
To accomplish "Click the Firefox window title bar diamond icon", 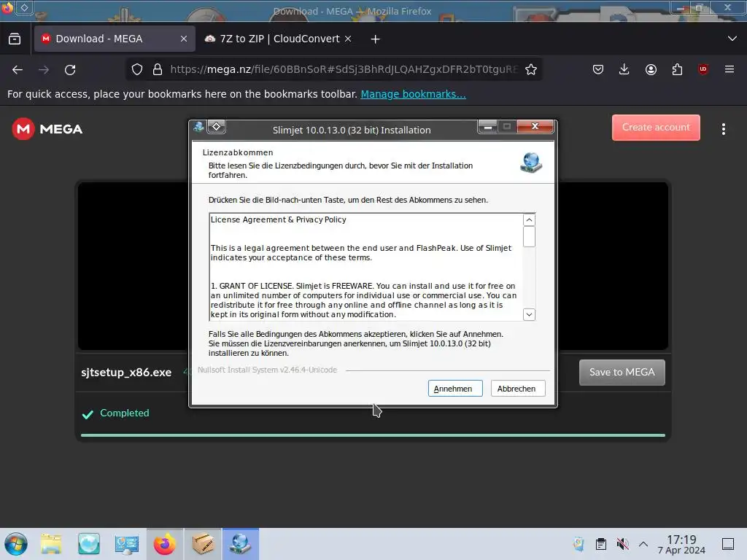I will point(24,7).
